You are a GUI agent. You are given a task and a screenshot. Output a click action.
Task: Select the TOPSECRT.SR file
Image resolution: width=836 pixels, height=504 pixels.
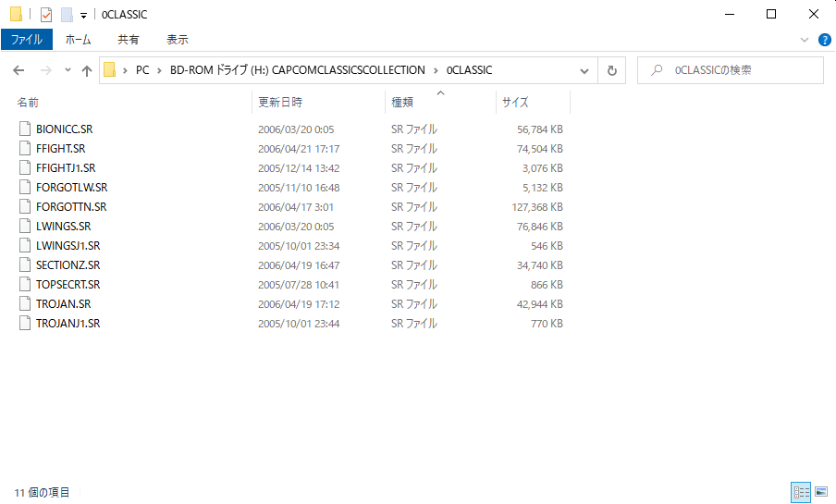pos(68,284)
